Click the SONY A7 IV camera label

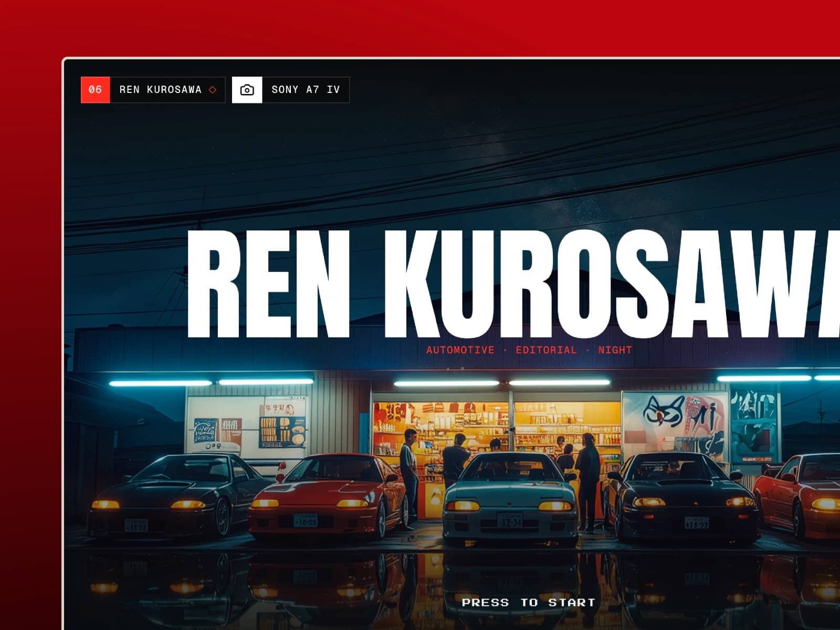[306, 90]
